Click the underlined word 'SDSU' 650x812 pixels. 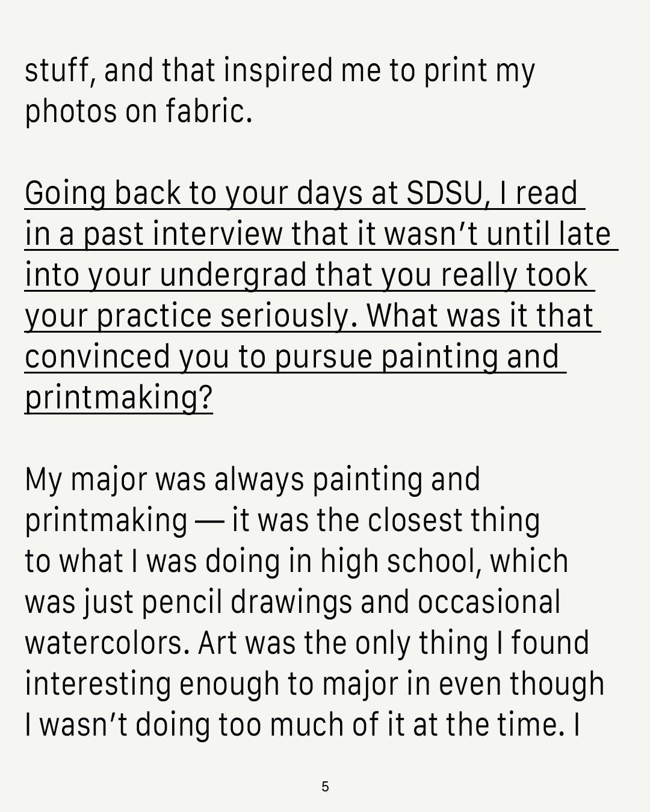pos(444,193)
